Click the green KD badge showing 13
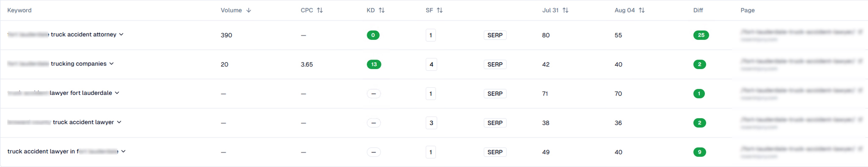Screen dimensions: 868x167 [x=374, y=64]
